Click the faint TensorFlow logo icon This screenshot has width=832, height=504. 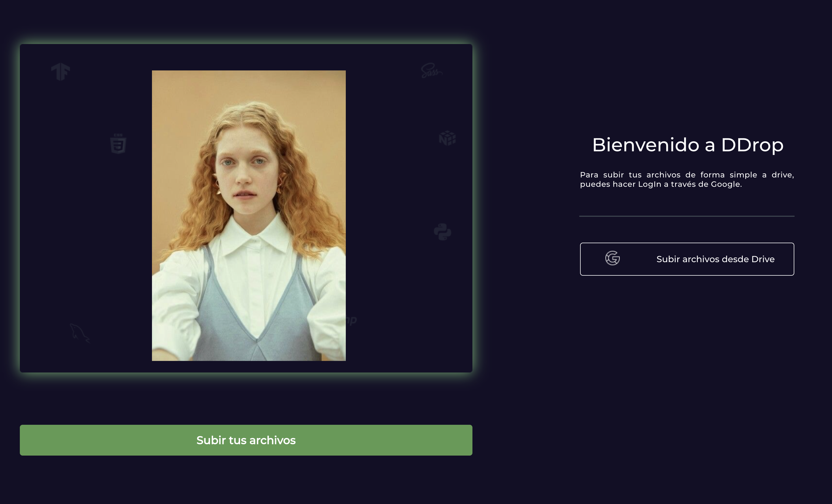tap(61, 72)
